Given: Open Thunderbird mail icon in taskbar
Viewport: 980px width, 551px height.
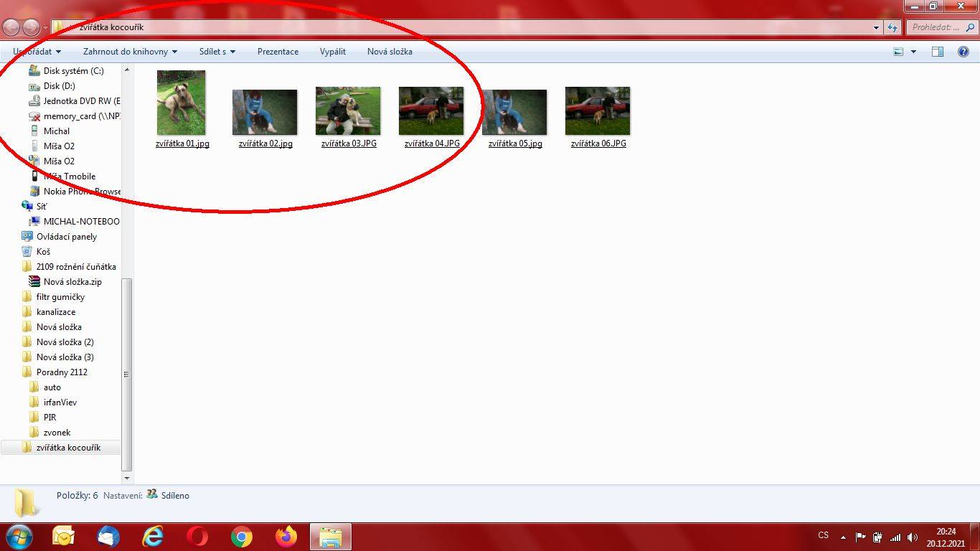Looking at the screenshot, I should pos(108,537).
